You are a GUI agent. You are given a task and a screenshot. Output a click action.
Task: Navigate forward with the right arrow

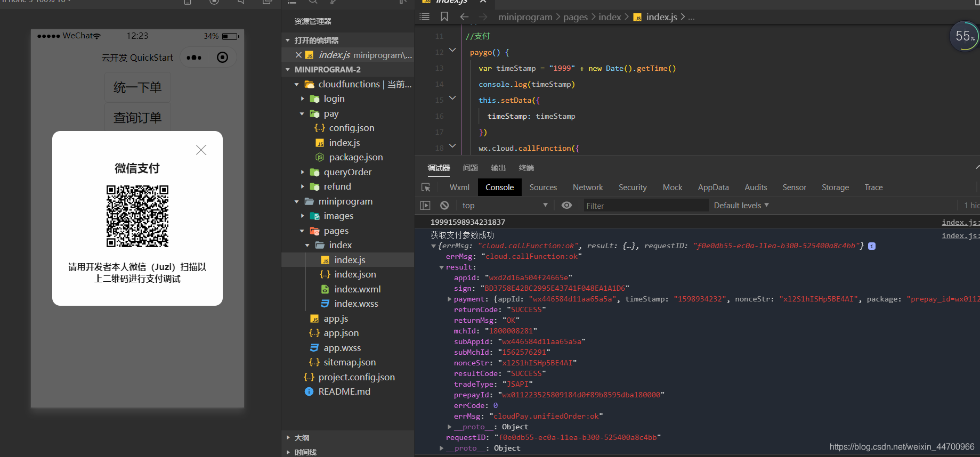tap(483, 17)
